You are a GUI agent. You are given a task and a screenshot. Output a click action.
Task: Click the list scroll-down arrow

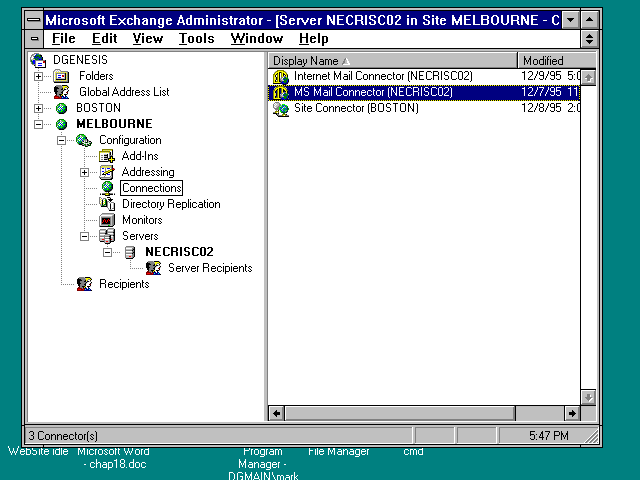(588, 397)
